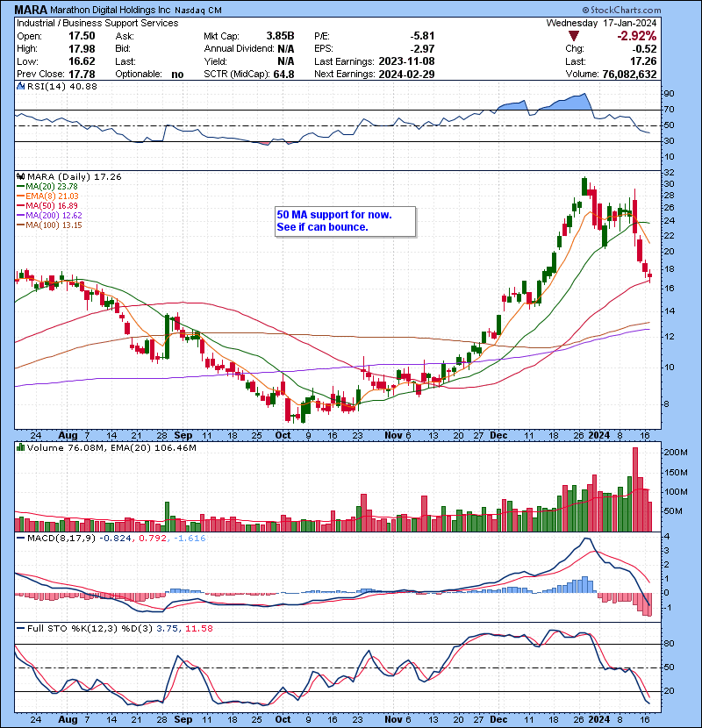Screen dimensions: 702x728
Task: Select the EPS value -2.97
Action: coord(422,48)
